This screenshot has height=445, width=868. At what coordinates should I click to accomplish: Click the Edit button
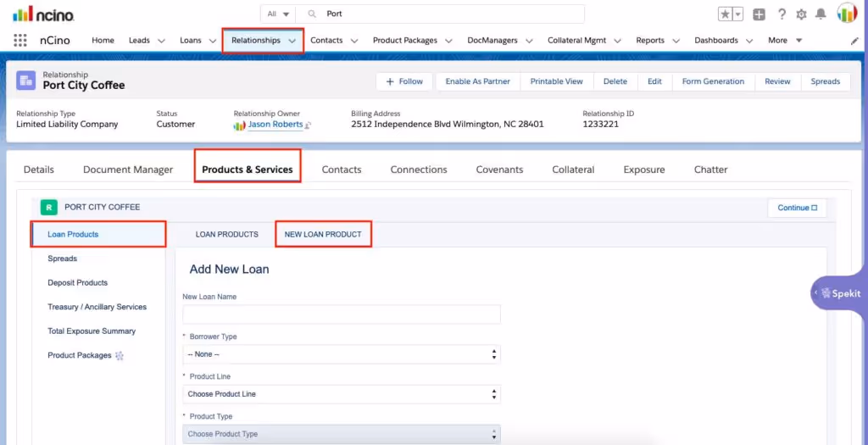tap(654, 81)
